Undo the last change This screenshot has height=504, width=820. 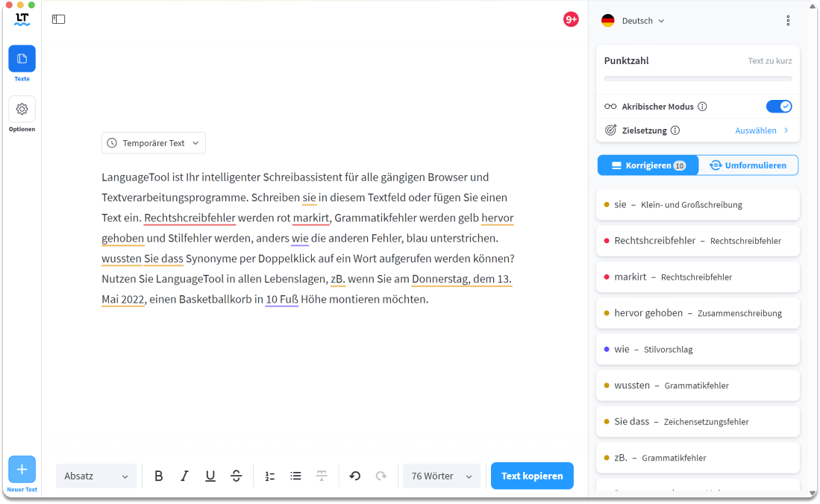tap(355, 476)
